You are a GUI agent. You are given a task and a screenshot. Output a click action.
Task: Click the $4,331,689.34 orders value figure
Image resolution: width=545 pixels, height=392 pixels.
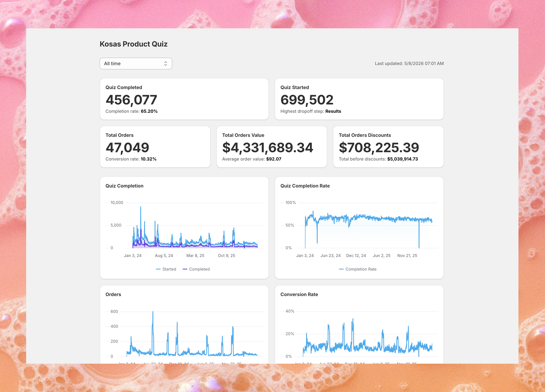[x=268, y=148]
